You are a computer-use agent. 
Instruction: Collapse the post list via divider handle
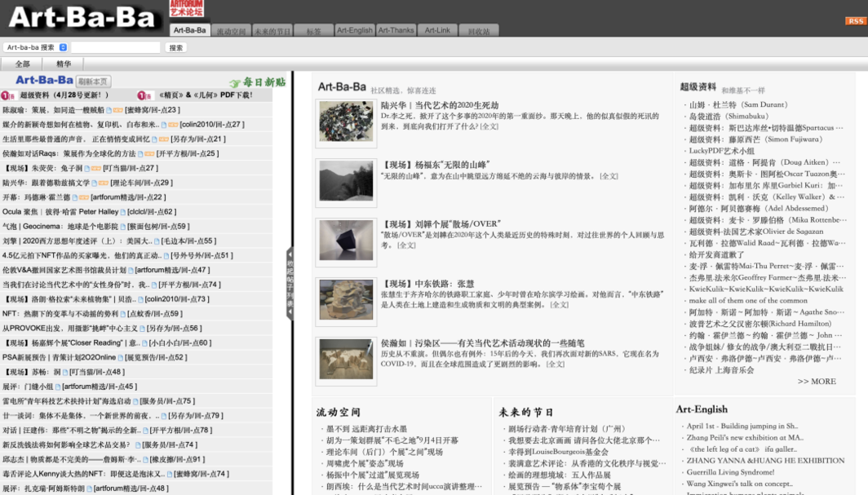pos(290,283)
